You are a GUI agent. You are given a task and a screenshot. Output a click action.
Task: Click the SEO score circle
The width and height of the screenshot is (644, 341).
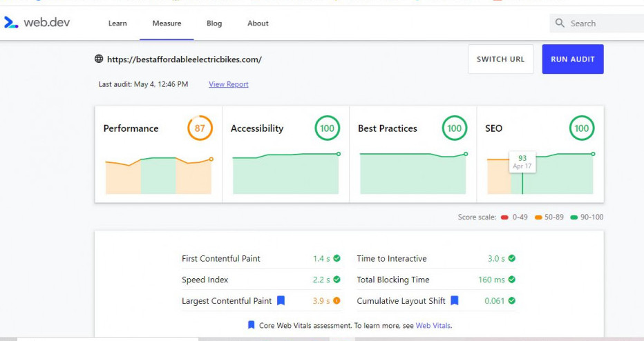(x=581, y=128)
